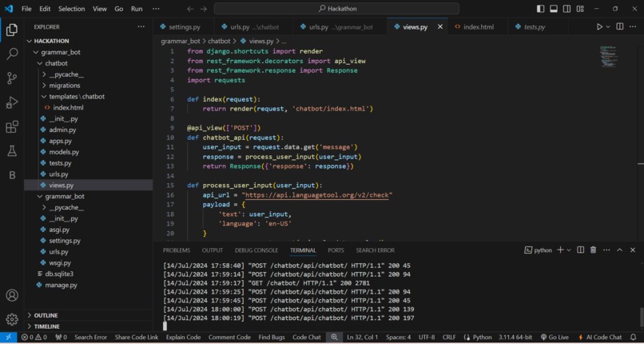Open the Search view in activity bar
The image size is (644, 344).
coord(12,54)
